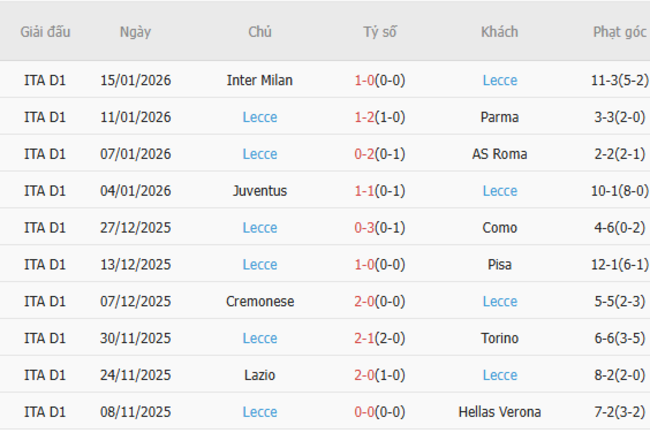Viewport: 650px width, 433px height.
Task: Click Lecce link in Inter Milan match row
Action: point(499,80)
